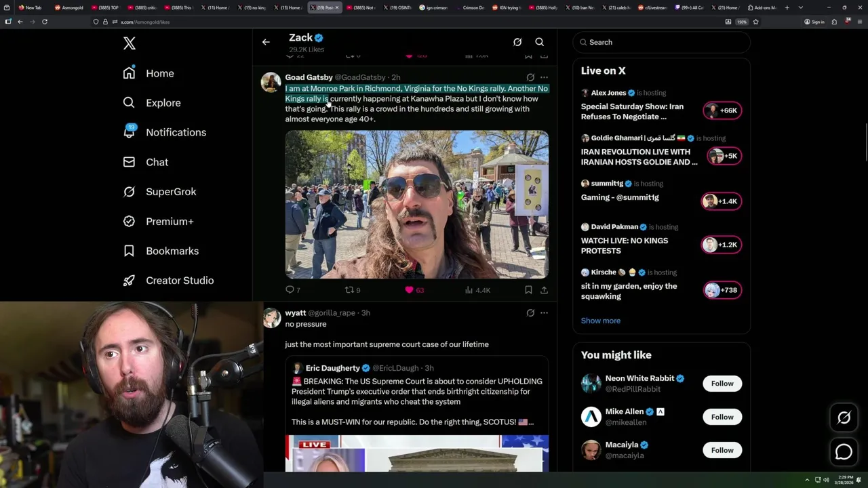
Task: Unlike Goad Gatsby post heart
Action: click(x=414, y=290)
